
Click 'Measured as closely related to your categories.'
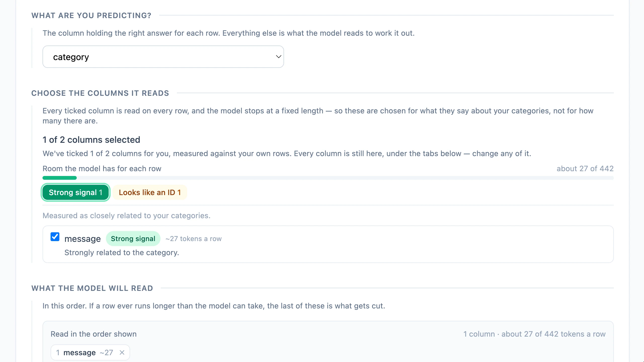127,215
